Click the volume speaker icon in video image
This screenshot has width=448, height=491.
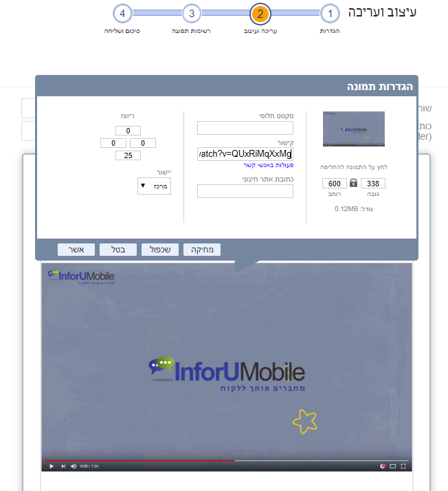(x=74, y=466)
